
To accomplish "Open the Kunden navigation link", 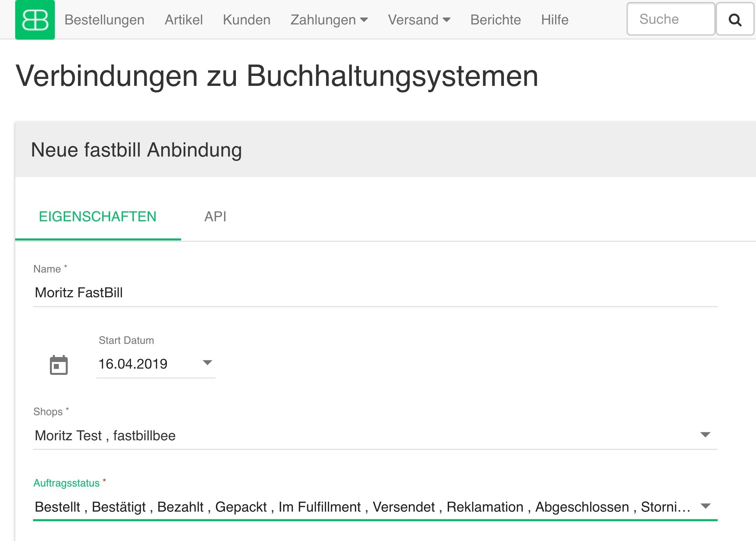I will (x=246, y=20).
